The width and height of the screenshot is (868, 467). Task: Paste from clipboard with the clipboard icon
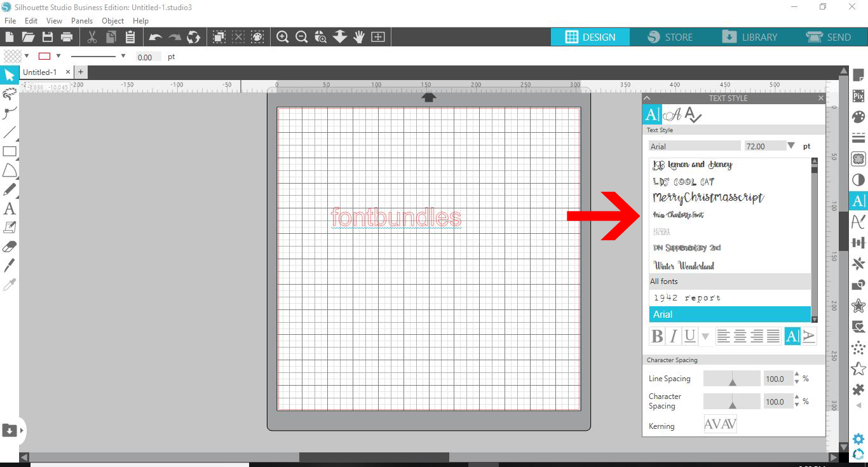tap(130, 37)
